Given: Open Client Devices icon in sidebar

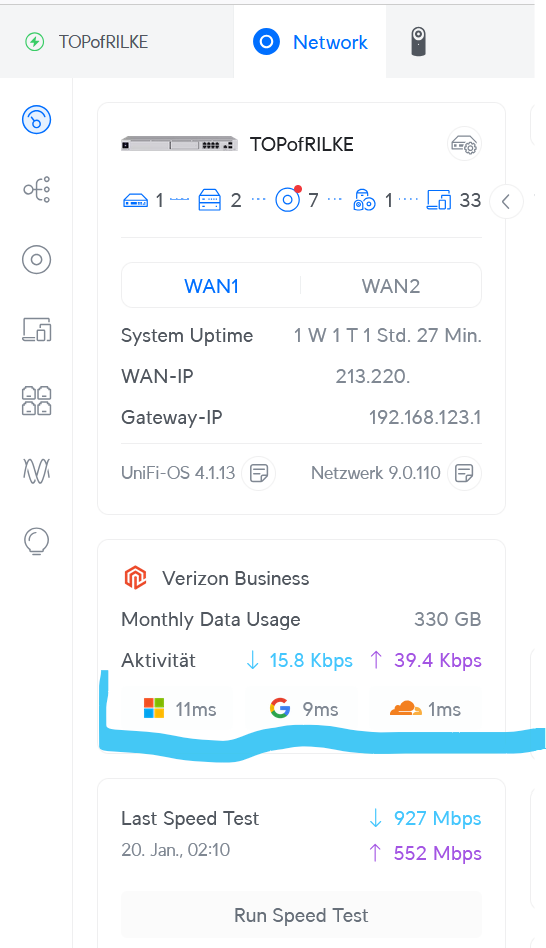Looking at the screenshot, I should [36, 330].
